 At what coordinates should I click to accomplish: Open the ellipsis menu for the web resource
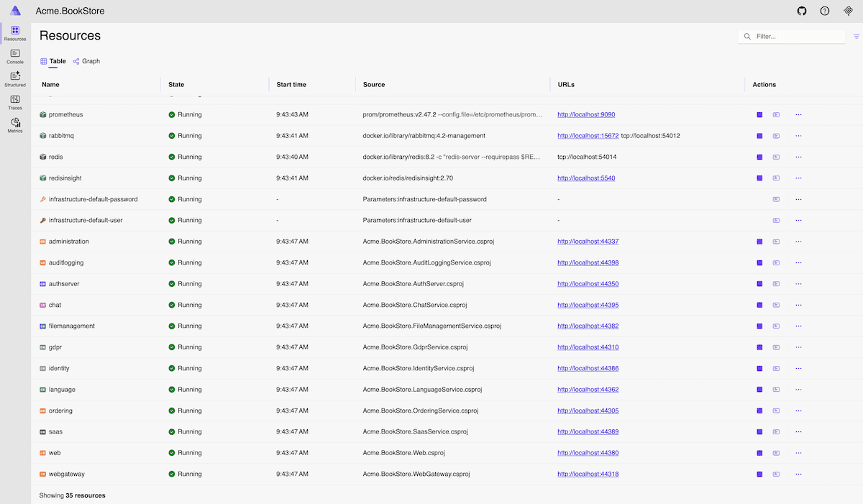pyautogui.click(x=798, y=453)
